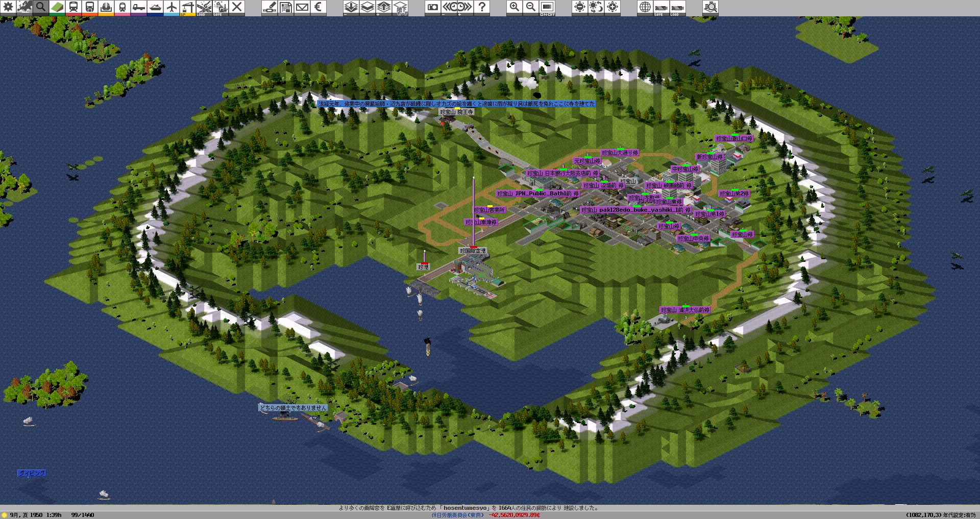Select the magnifier inspection tool
Image resolution: width=980 pixels, height=519 pixels.
[41, 8]
